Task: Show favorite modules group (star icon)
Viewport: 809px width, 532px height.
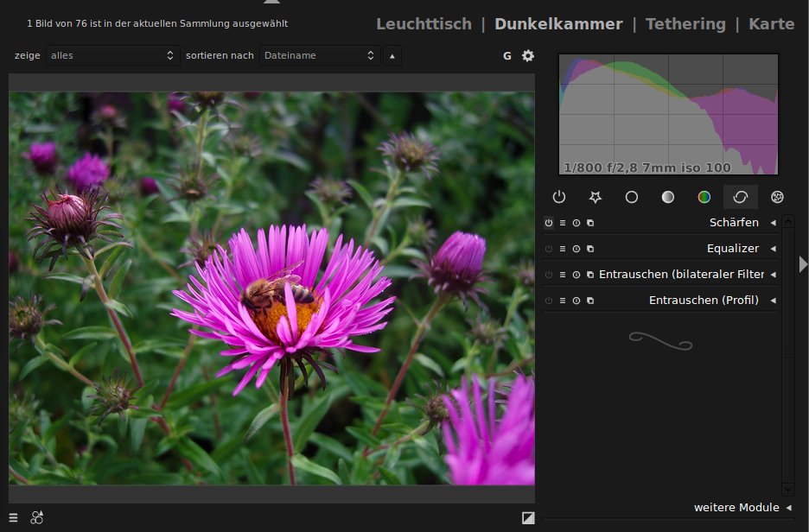Action: click(x=595, y=197)
